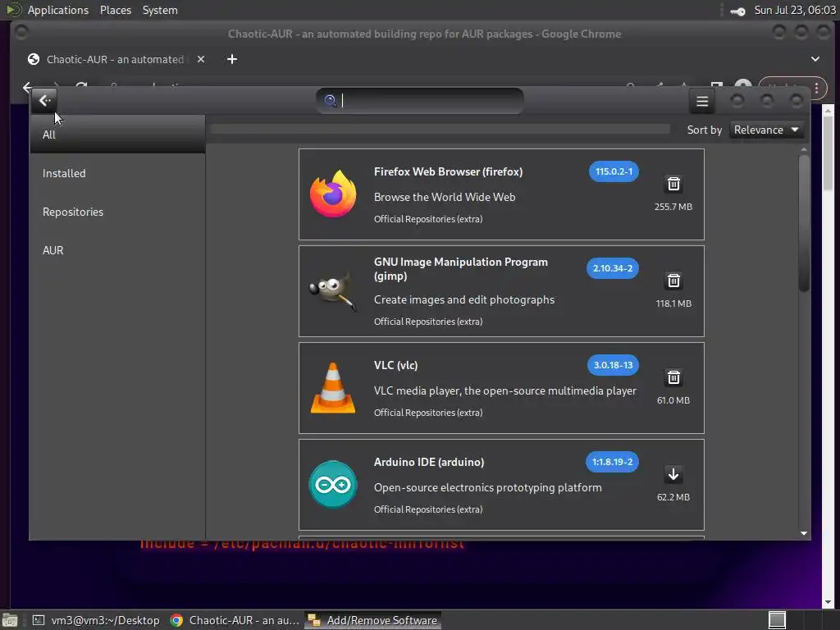
Task: Click the trash icon to remove VLC
Action: pos(673,377)
